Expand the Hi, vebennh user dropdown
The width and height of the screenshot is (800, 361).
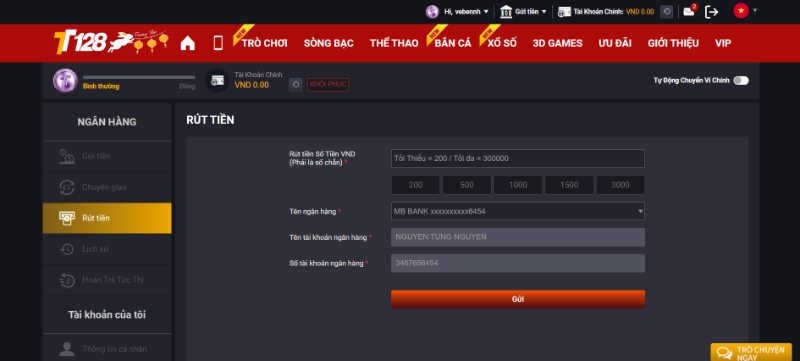[486, 11]
